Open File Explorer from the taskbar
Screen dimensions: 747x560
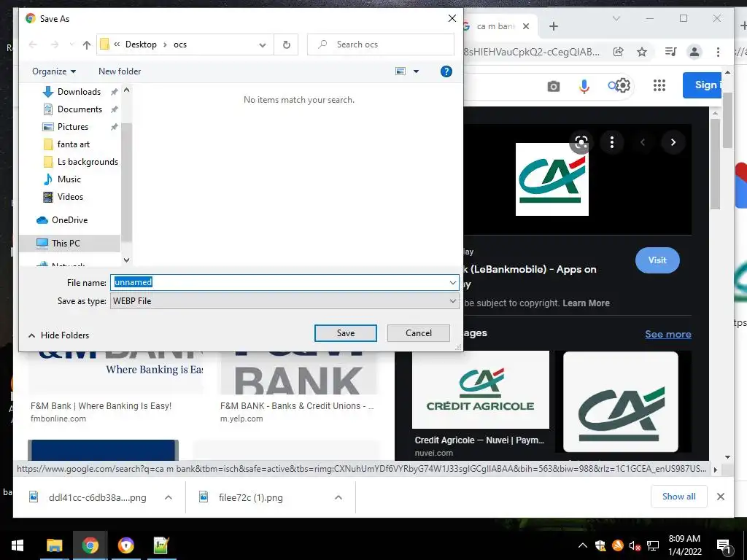coord(54,545)
